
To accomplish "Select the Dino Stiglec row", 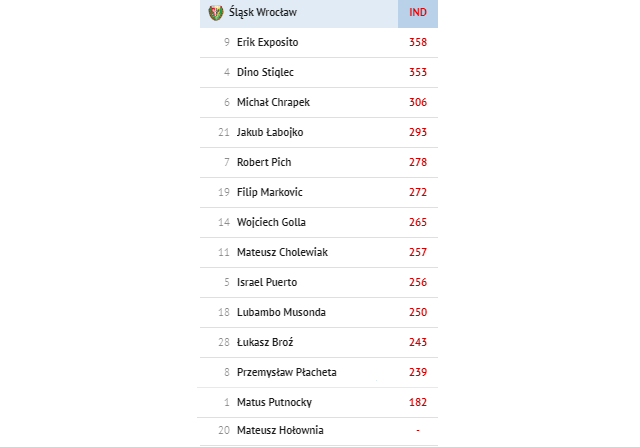I will (x=319, y=72).
